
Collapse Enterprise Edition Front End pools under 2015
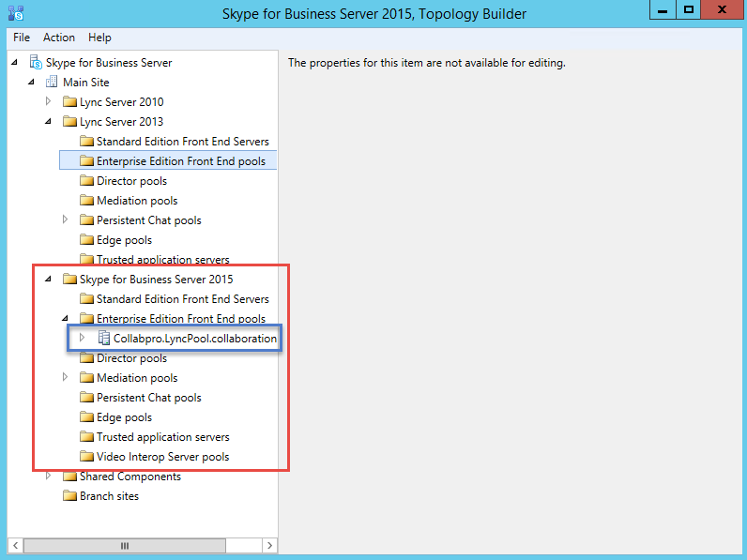66,318
